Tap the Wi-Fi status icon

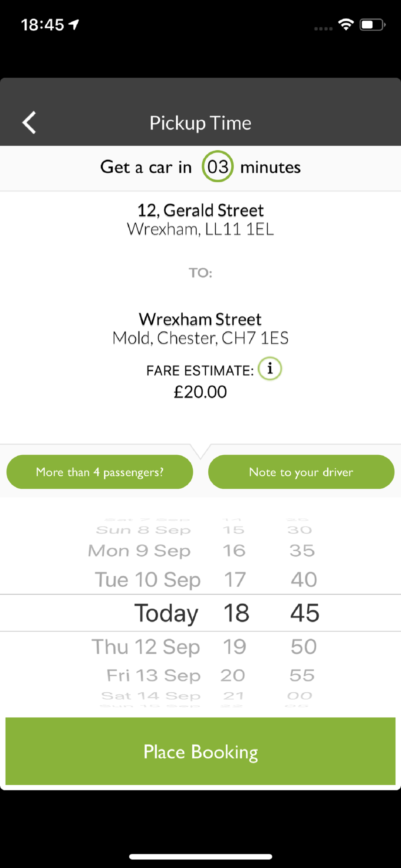click(x=346, y=25)
